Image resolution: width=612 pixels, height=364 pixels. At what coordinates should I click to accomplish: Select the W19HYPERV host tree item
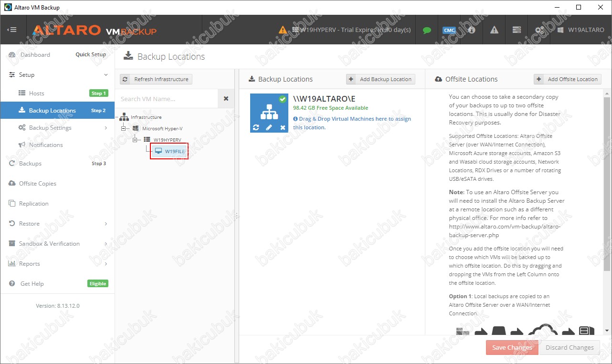pyautogui.click(x=167, y=140)
